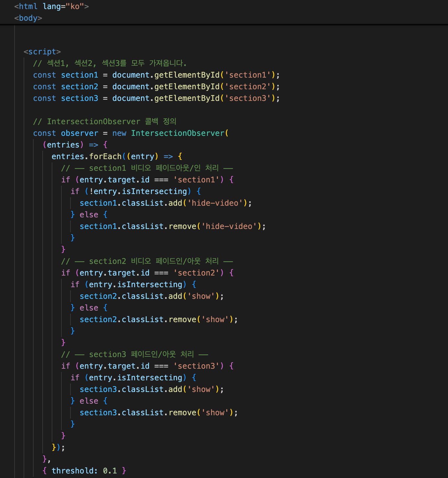Click the 0.1 threshold value
This screenshot has height=478, width=448.
(110, 471)
